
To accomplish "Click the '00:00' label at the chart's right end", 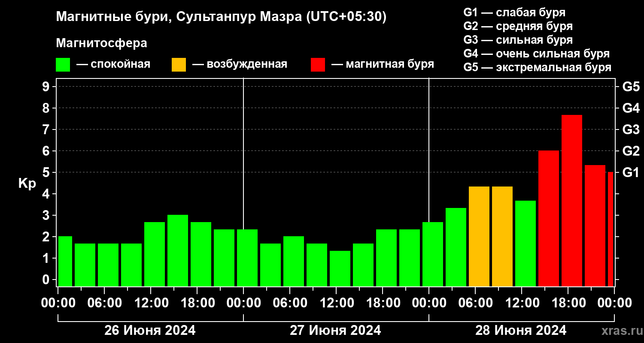I will point(614,303).
